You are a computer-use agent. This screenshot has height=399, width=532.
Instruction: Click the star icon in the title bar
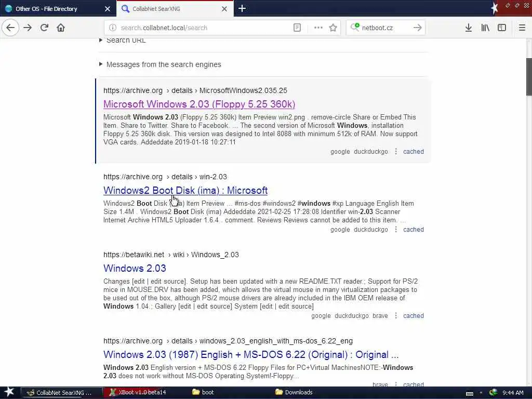click(x=494, y=8)
